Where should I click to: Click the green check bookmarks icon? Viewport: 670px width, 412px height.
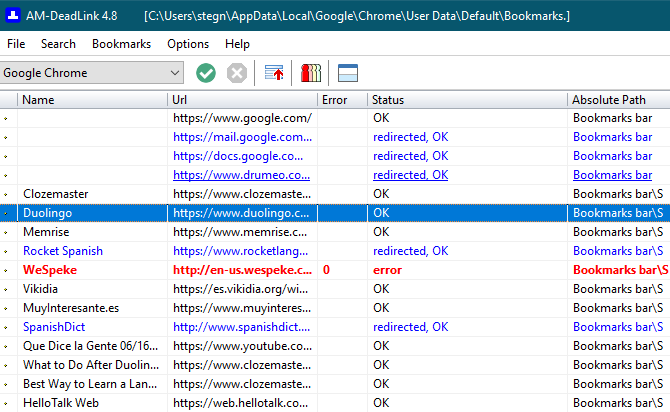point(206,73)
